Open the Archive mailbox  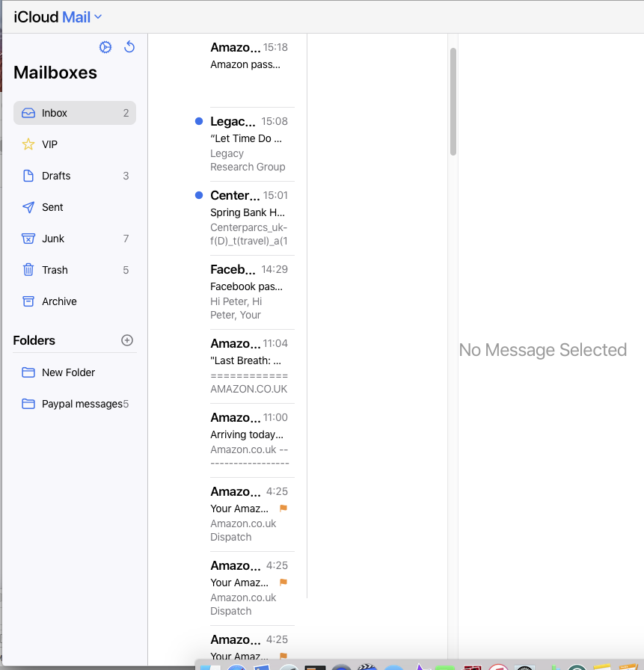[x=75, y=301]
